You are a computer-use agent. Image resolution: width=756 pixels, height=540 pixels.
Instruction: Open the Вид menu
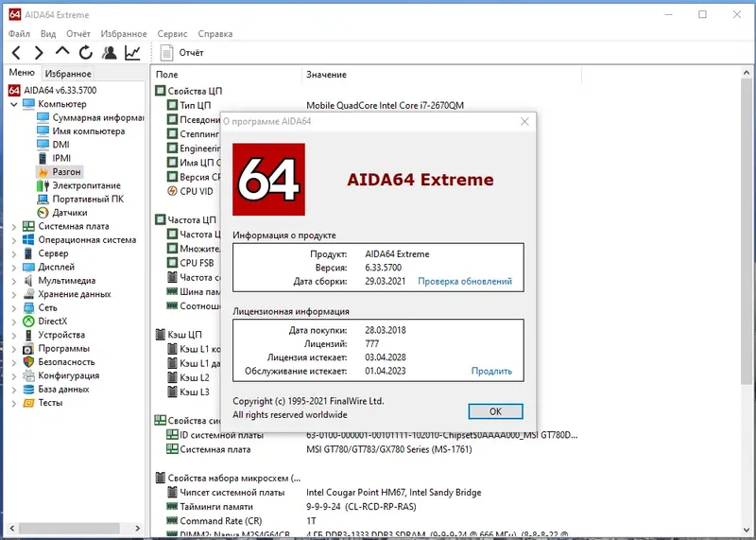point(48,34)
